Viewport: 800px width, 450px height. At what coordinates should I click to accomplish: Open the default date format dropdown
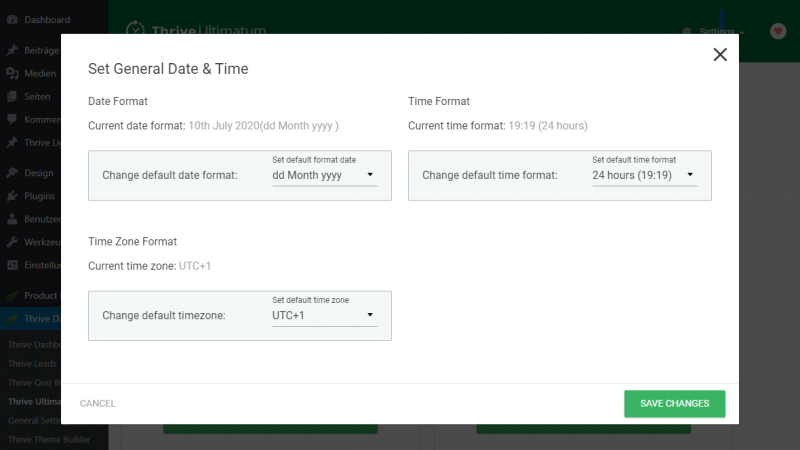pos(323,175)
